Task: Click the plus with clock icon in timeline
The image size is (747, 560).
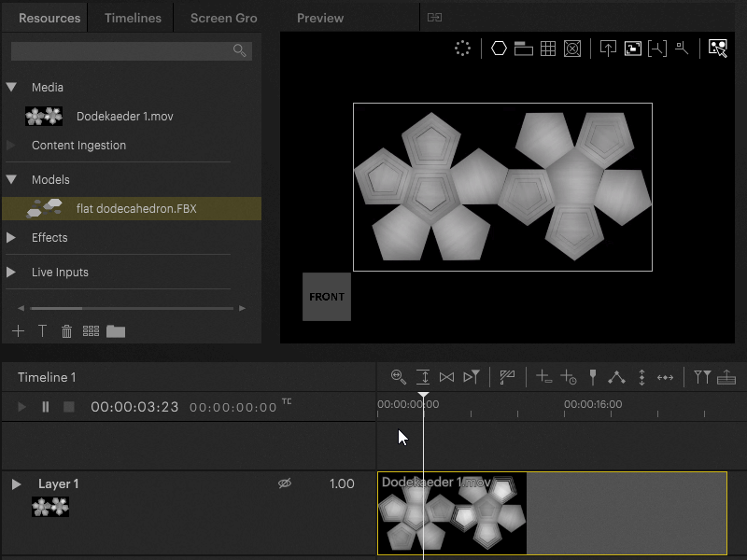Action: (x=568, y=377)
